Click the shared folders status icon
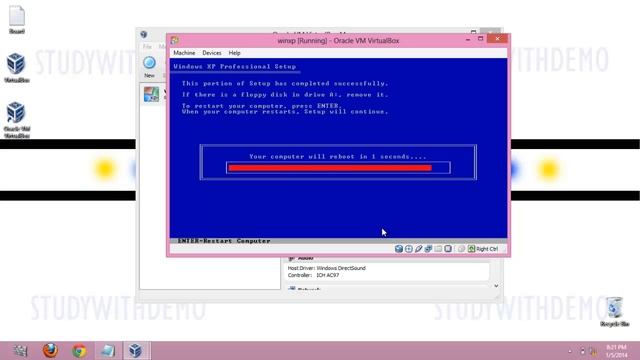Viewport: 640px width, 360px height. pyautogui.click(x=438, y=249)
